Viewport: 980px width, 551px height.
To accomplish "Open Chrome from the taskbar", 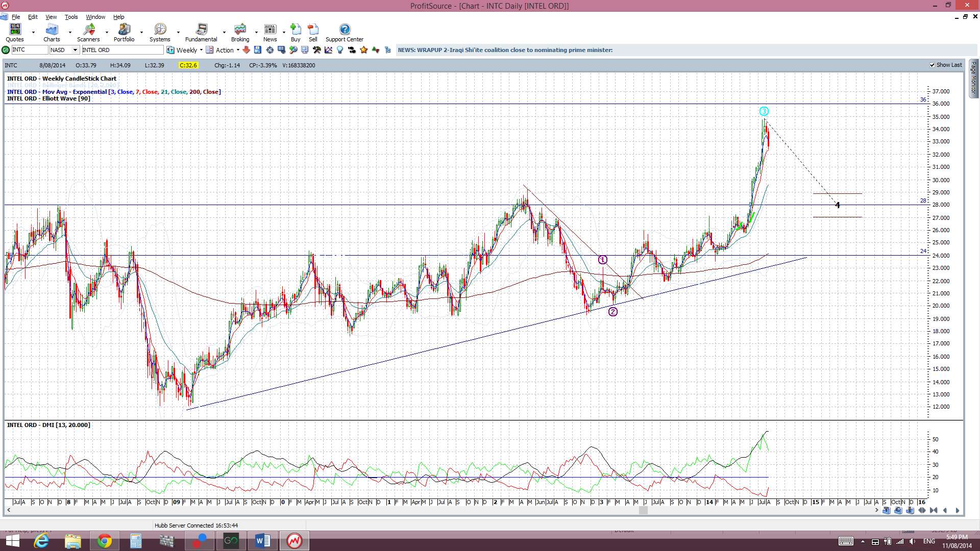I will click(x=104, y=541).
